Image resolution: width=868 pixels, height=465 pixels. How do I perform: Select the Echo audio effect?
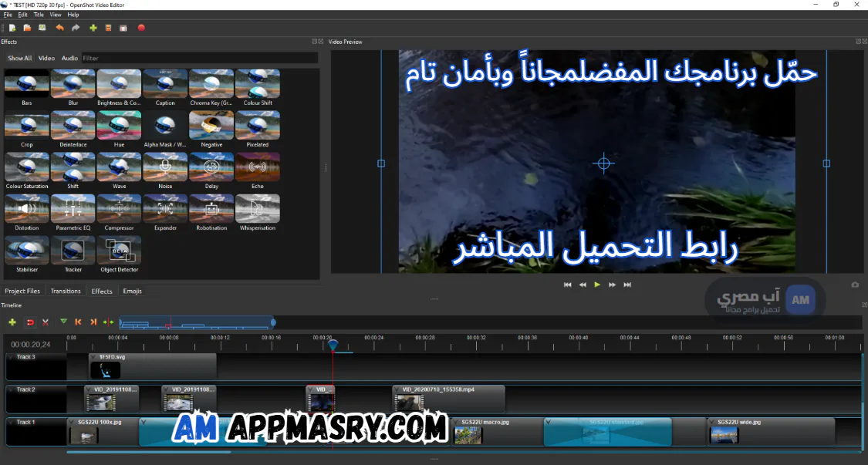(258, 171)
